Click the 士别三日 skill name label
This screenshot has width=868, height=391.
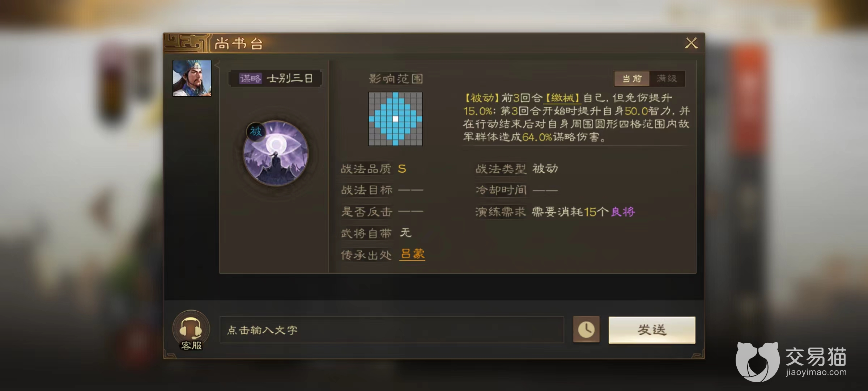coord(290,79)
